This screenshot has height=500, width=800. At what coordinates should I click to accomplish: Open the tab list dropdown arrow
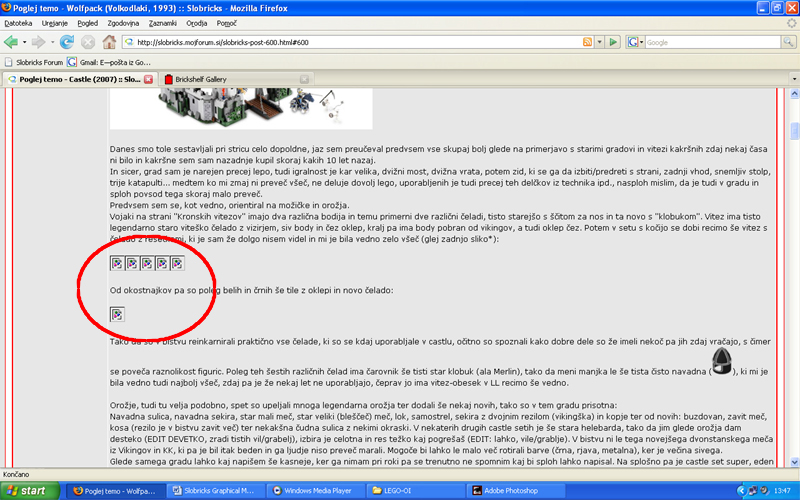[794, 79]
